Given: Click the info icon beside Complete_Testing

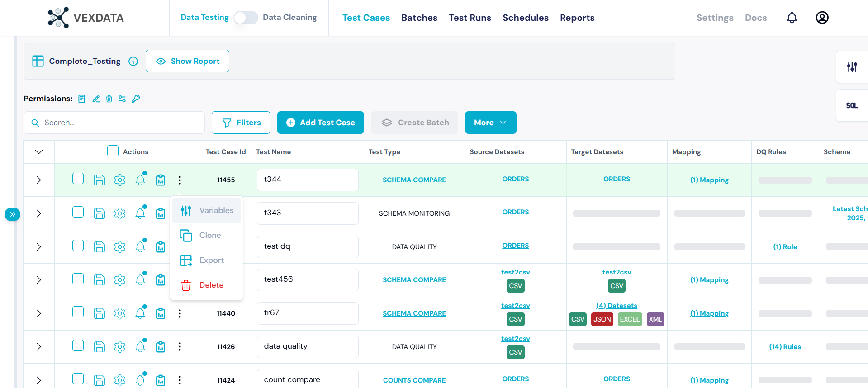Looking at the screenshot, I should [133, 62].
